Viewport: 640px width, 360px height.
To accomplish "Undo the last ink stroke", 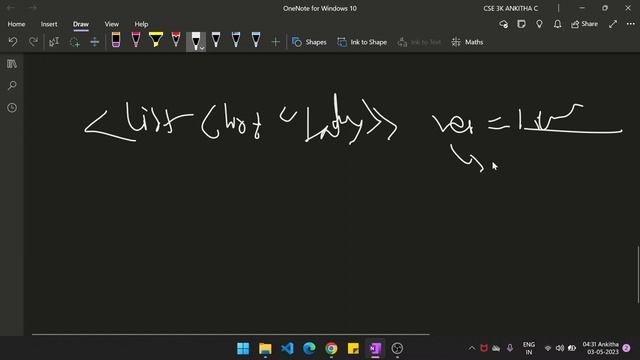I will click(x=13, y=42).
